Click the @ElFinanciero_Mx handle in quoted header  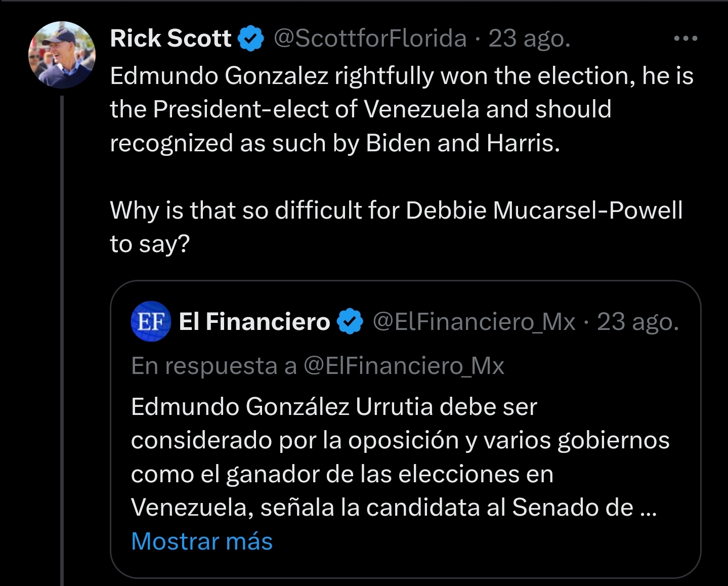(x=474, y=322)
